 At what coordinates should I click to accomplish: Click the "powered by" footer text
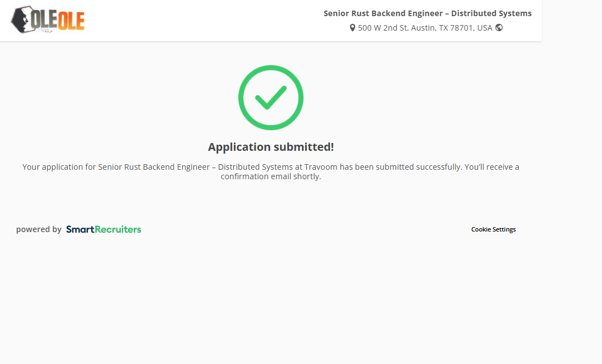point(38,229)
